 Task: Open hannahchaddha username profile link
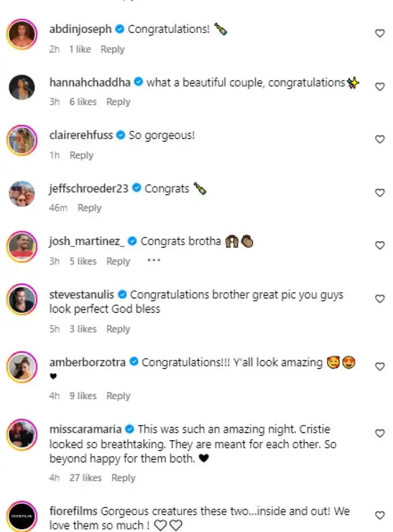coord(90,83)
